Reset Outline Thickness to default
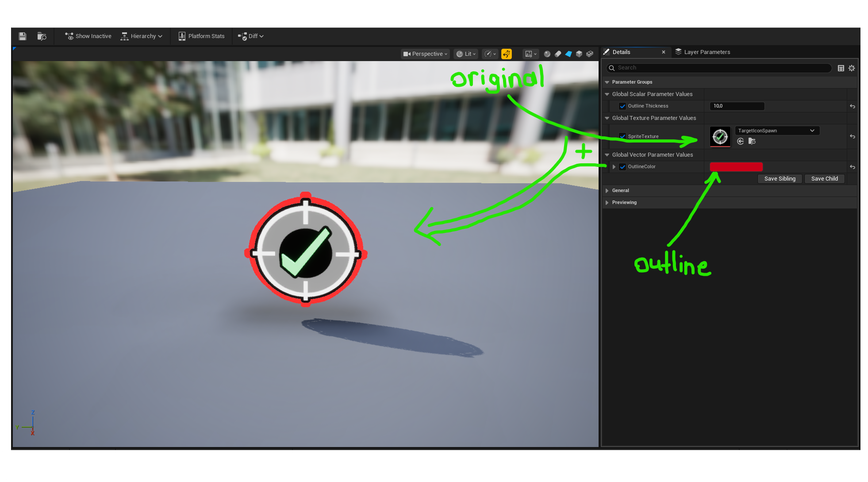868x482 pixels. pos(853,106)
